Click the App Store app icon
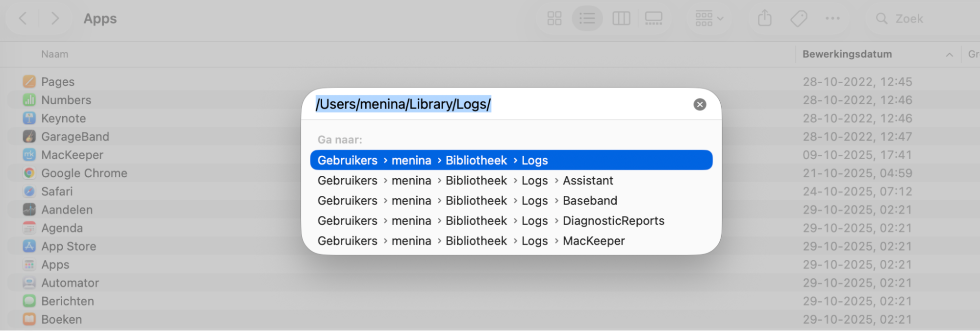The height and width of the screenshot is (331, 980). pyautogui.click(x=29, y=246)
